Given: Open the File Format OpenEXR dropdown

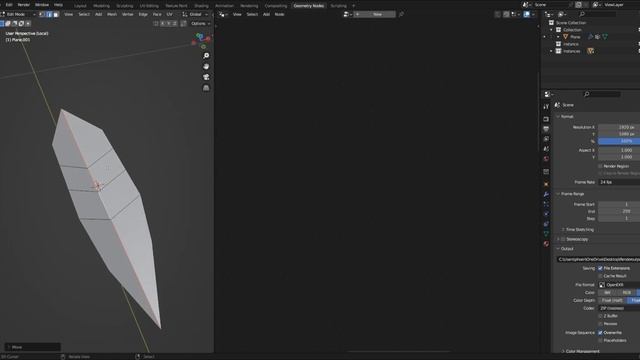Looking at the screenshot, I should [619, 285].
